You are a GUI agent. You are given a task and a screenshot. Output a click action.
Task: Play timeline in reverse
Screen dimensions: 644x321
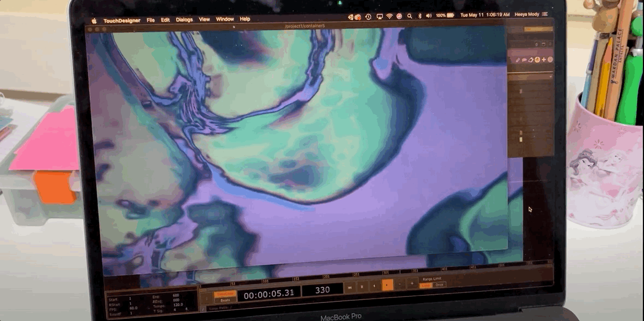(x=374, y=286)
